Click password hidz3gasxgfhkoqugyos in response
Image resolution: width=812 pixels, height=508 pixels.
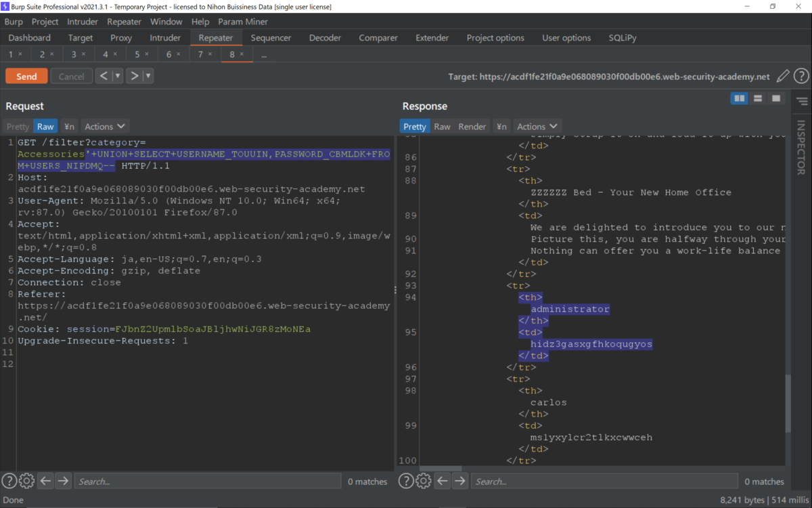[591, 344]
